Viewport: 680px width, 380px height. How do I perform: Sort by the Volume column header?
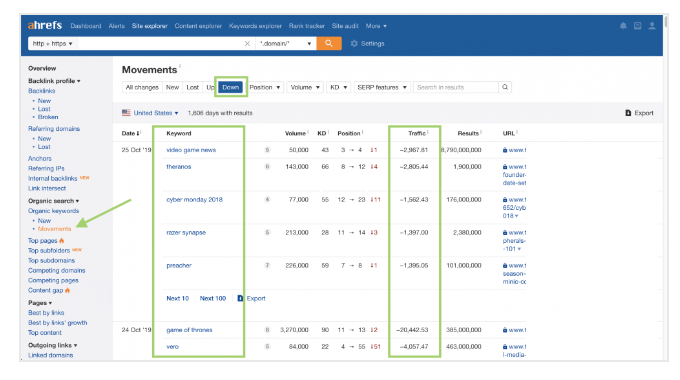(x=295, y=134)
